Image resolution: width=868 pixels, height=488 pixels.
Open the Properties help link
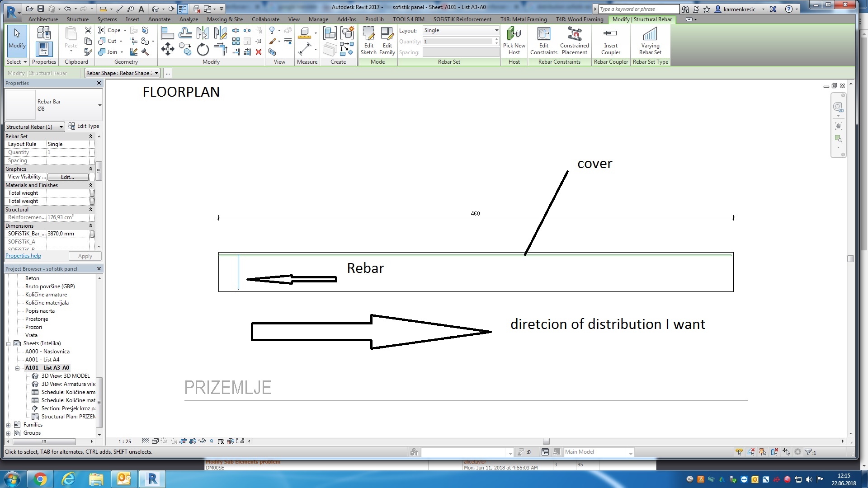(23, 256)
